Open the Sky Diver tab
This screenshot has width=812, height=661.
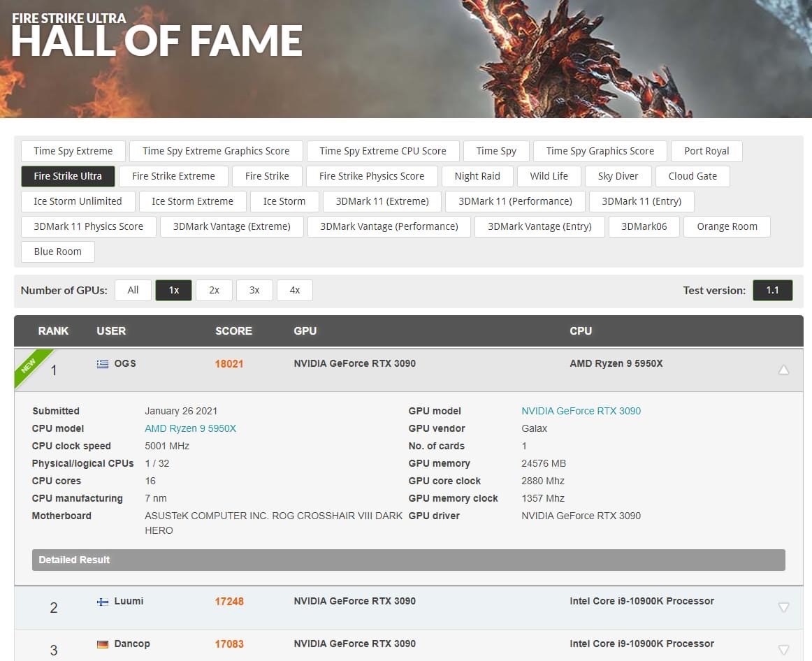[618, 177]
